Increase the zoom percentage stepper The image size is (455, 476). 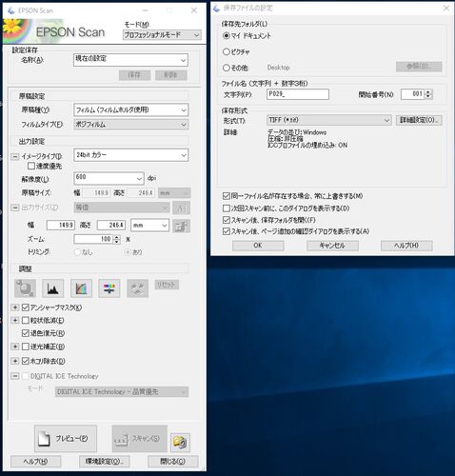click(x=117, y=237)
